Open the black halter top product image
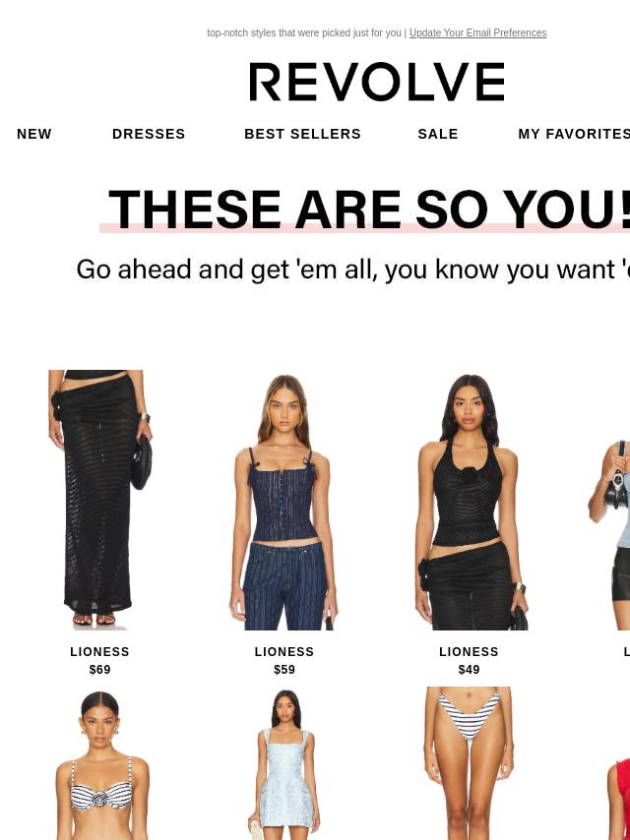This screenshot has width=630, height=840. click(x=469, y=500)
